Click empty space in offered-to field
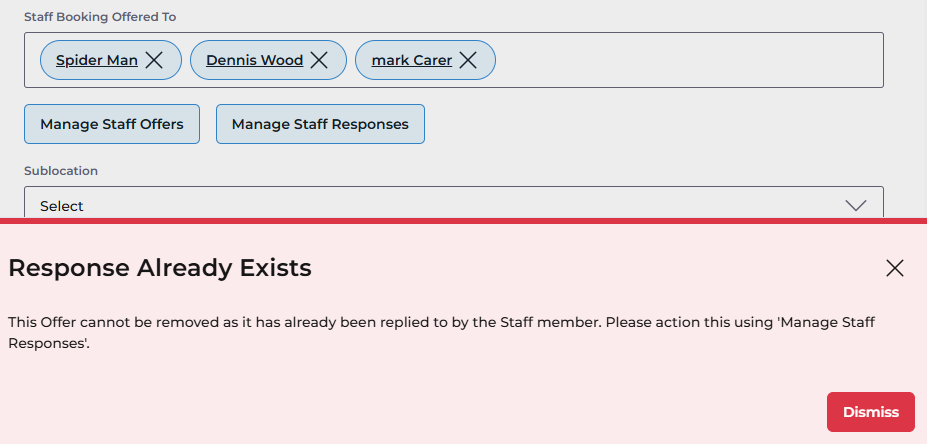Screen dimensions: 927x444 pos(690,60)
